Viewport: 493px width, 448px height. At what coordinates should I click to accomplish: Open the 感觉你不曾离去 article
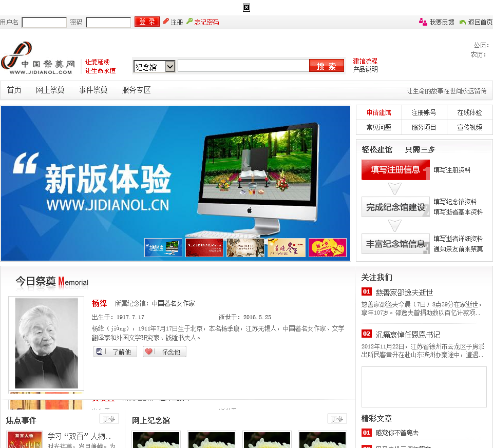click(x=397, y=433)
